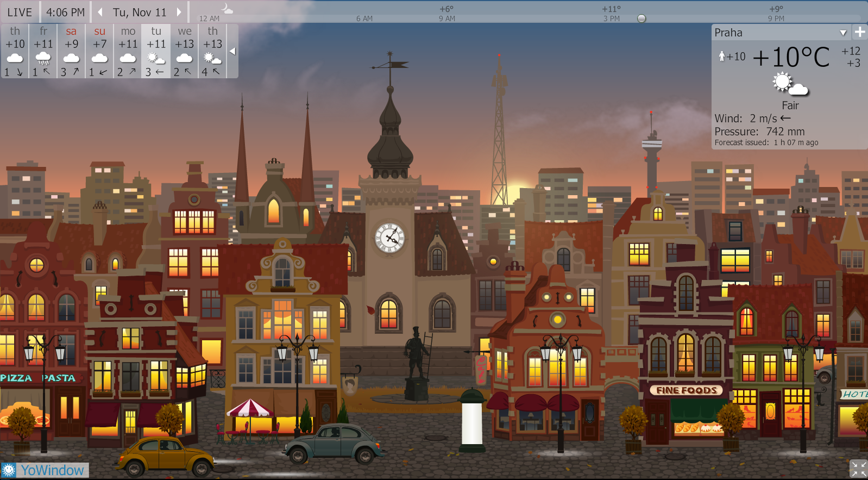Add a new location with plus
The height and width of the screenshot is (480, 868).
coord(860,32)
